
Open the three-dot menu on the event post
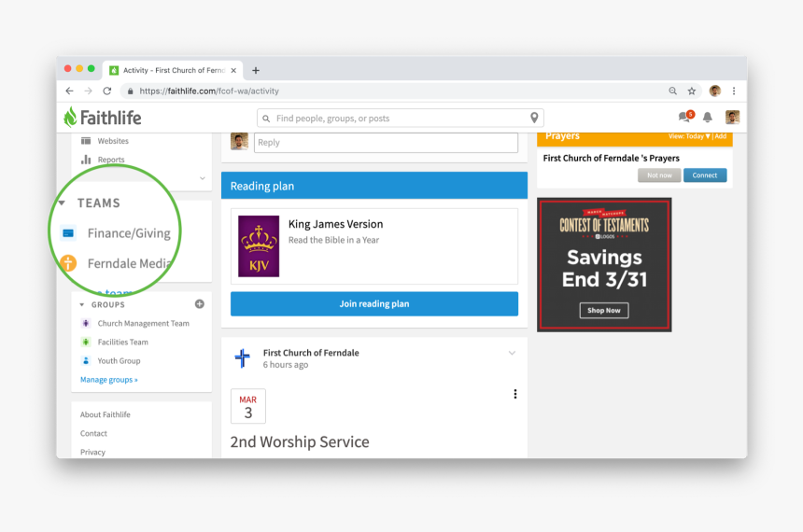pyautogui.click(x=515, y=394)
